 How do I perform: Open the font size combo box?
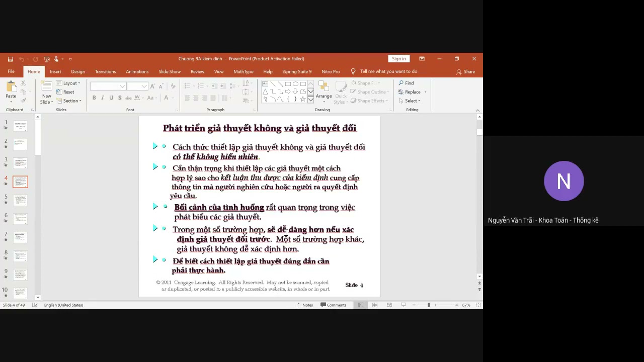137,86
